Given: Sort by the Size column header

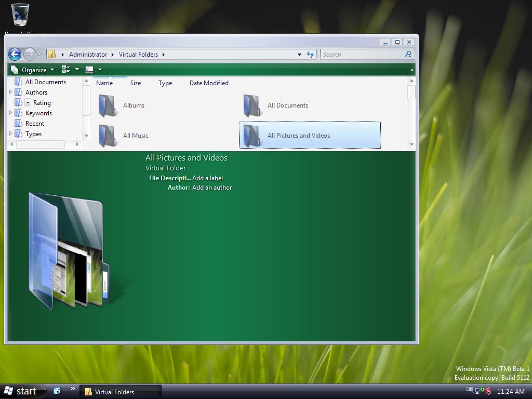Looking at the screenshot, I should click(136, 83).
